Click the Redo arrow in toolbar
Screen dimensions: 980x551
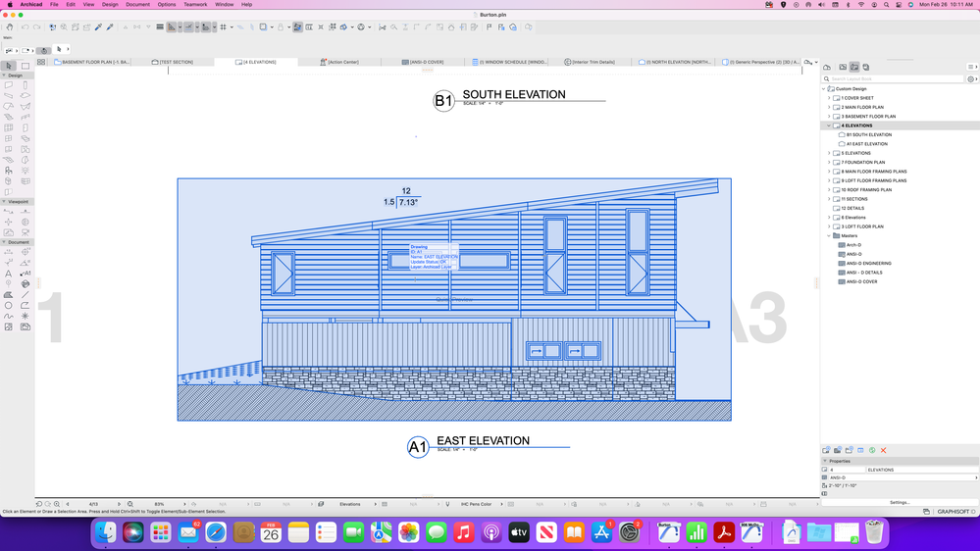point(37,26)
